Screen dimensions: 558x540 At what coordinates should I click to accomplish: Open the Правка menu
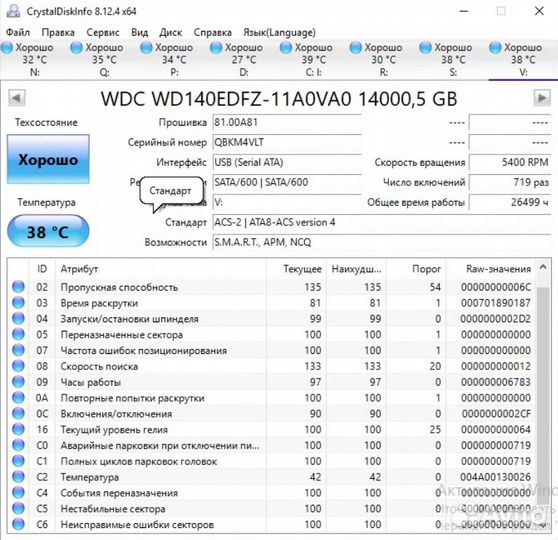(58, 32)
